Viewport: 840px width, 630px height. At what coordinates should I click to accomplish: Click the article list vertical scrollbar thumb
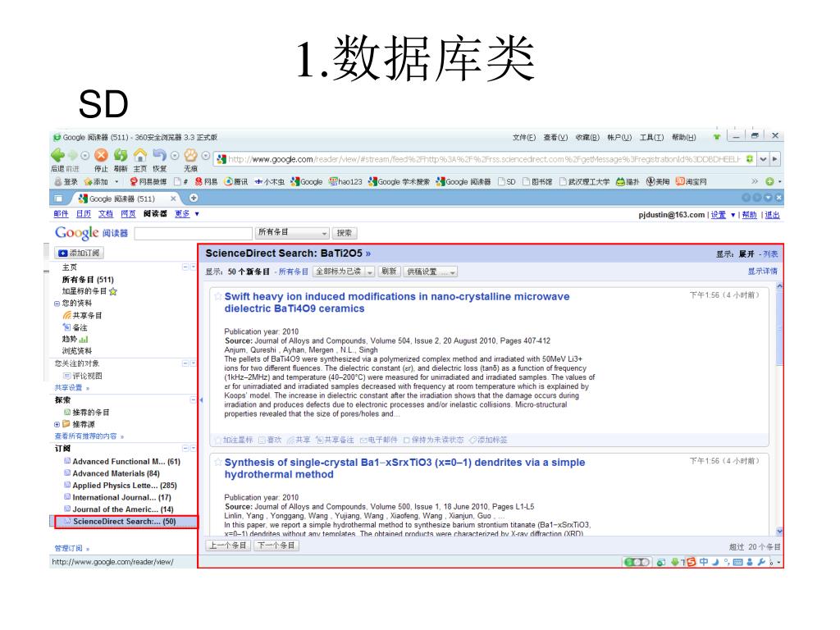pyautogui.click(x=780, y=328)
